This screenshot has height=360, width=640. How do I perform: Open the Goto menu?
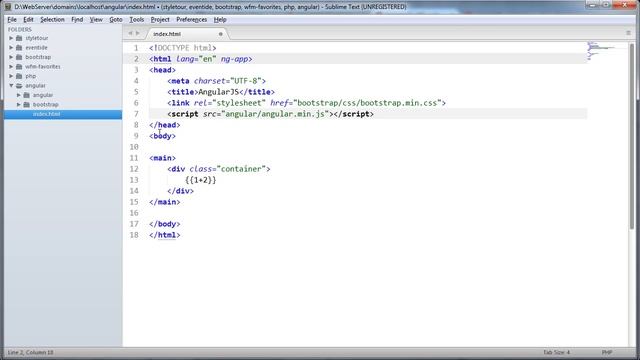[116, 20]
